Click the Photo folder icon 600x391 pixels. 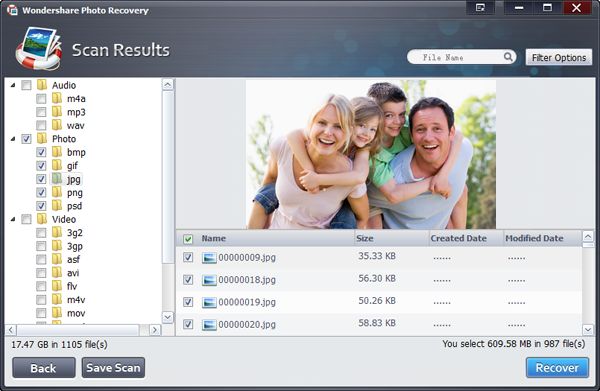(42, 138)
